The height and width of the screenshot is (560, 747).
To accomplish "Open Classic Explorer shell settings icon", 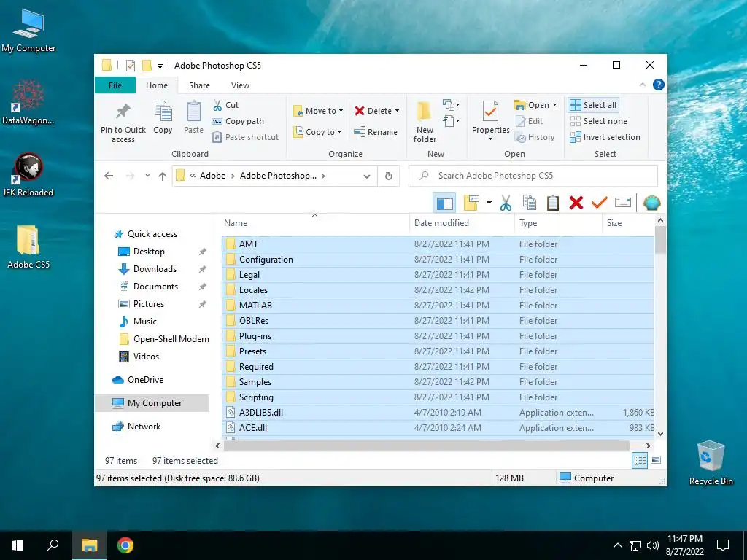I will pyautogui.click(x=651, y=203).
